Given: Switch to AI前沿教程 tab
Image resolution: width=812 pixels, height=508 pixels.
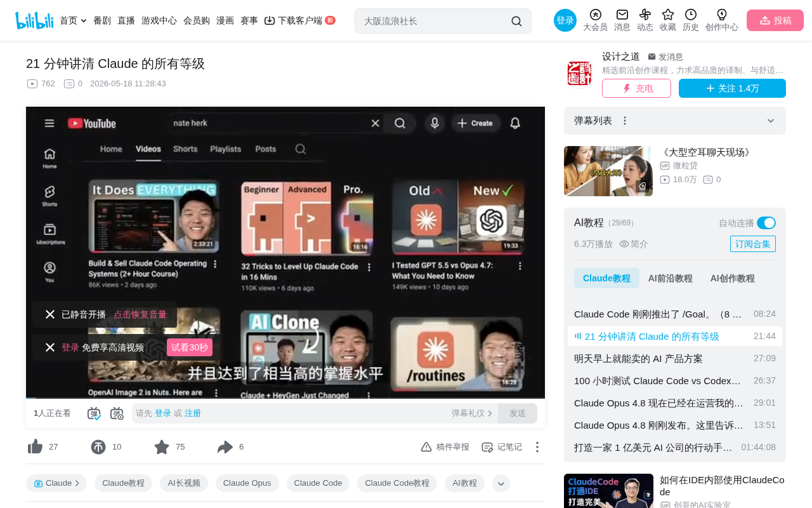Looking at the screenshot, I should click(x=671, y=278).
